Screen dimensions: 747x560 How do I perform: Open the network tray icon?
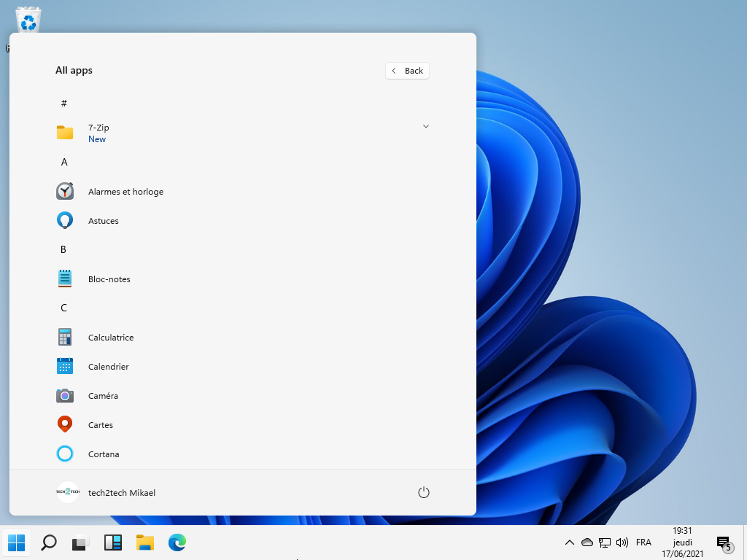605,542
